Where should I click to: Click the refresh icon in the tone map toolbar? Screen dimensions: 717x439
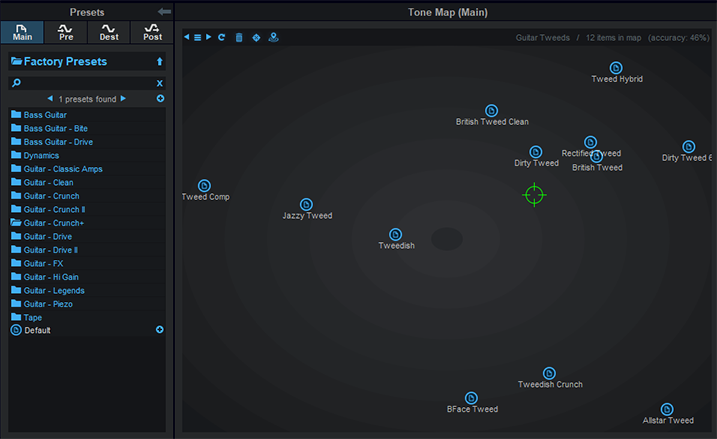222,37
